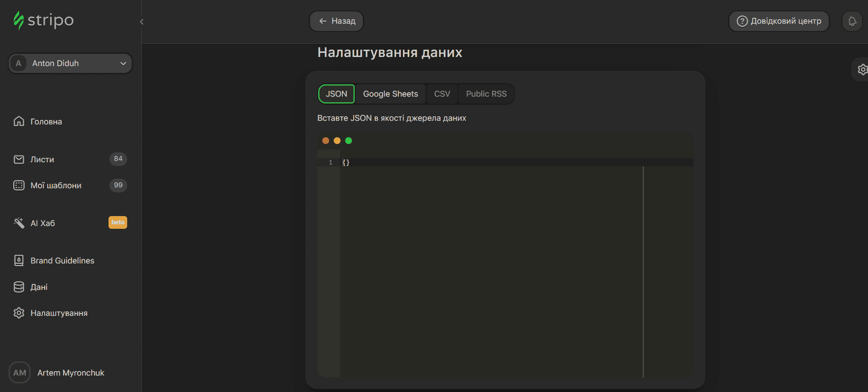Viewport: 868px width, 392px height.
Task: Switch to Public RSS tab
Action: [486, 94]
